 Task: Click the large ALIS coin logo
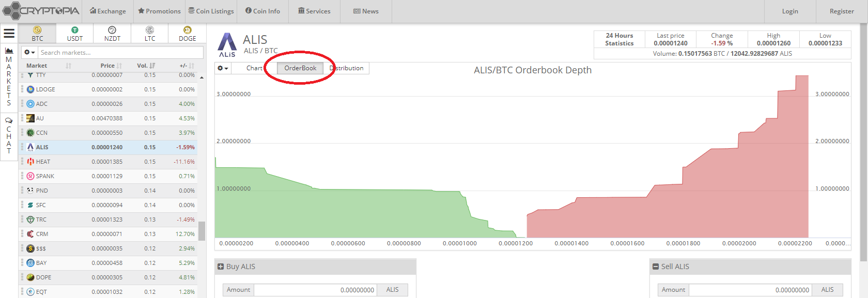[227, 44]
